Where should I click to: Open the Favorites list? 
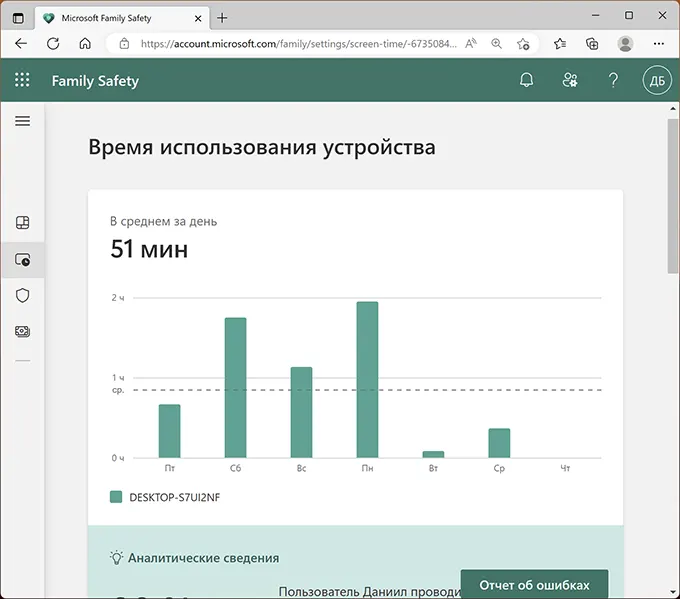tap(560, 43)
